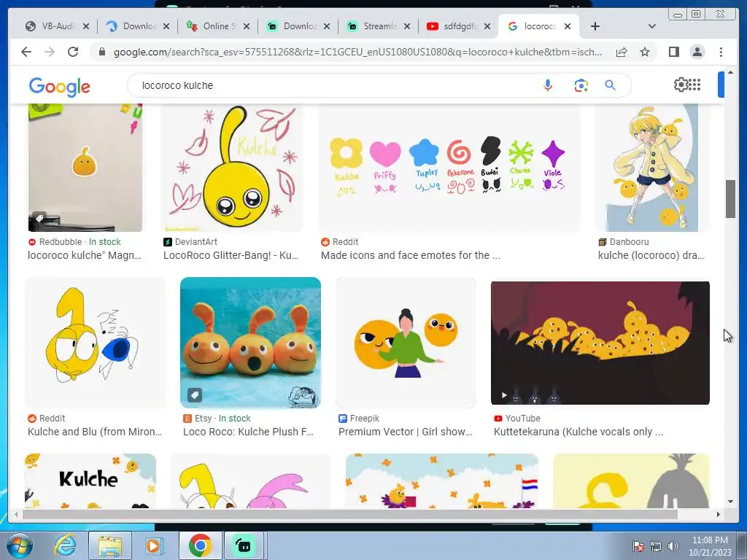Image resolution: width=747 pixels, height=560 pixels.
Task: Open Windows Explorer from taskbar
Action: click(110, 545)
